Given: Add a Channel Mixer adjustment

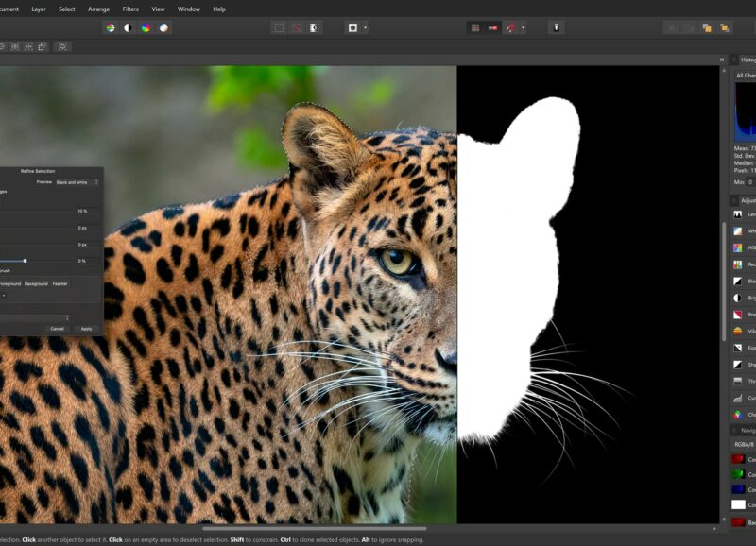Looking at the screenshot, I should (x=738, y=415).
